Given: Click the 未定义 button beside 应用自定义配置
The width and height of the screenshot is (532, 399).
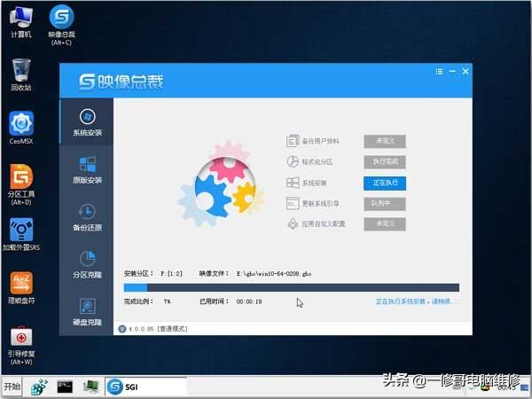Looking at the screenshot, I should coord(385,224).
